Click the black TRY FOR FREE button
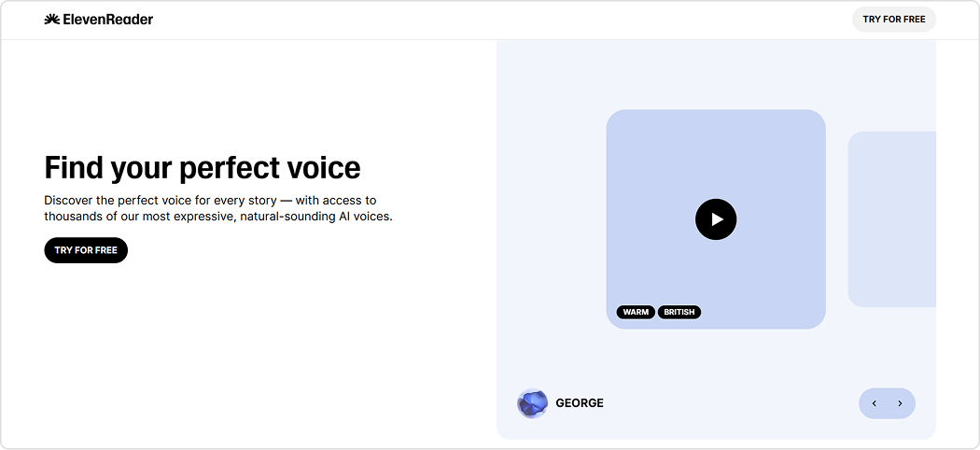Image resolution: width=980 pixels, height=450 pixels. (x=86, y=250)
